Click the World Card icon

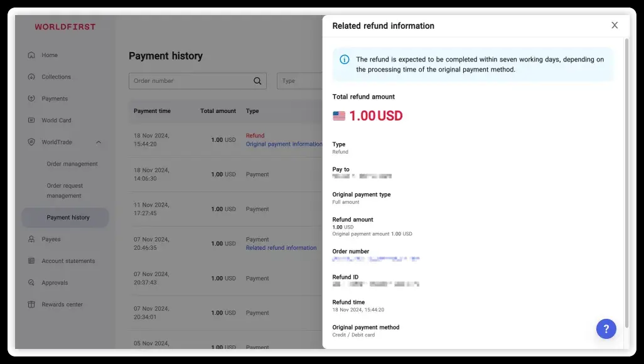[31, 120]
